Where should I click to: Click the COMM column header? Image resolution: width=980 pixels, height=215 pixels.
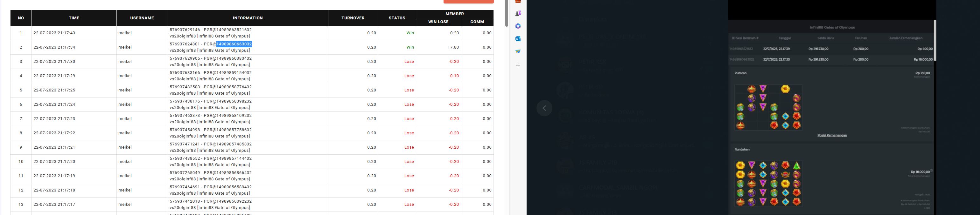pyautogui.click(x=477, y=22)
